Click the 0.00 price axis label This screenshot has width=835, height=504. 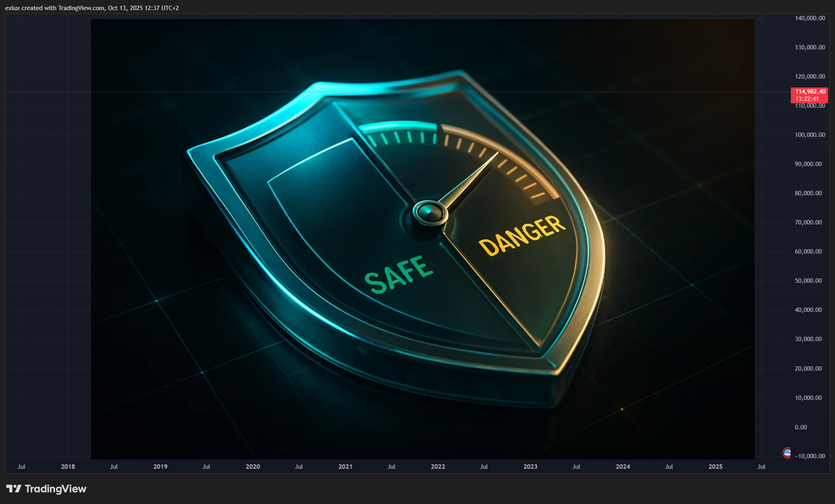(x=801, y=427)
